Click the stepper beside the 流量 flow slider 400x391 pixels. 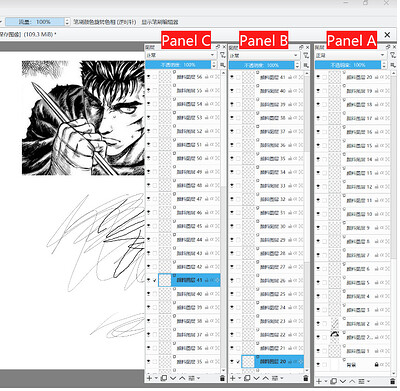(67, 22)
